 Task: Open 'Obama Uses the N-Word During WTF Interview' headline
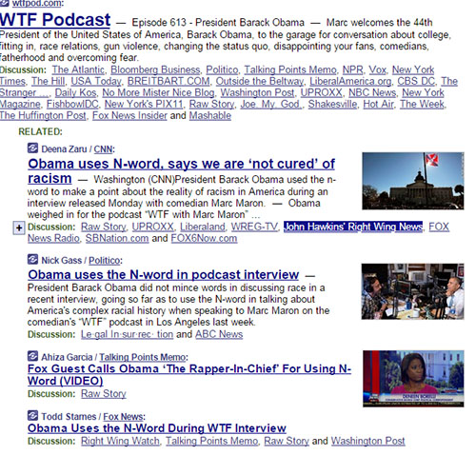157,428
